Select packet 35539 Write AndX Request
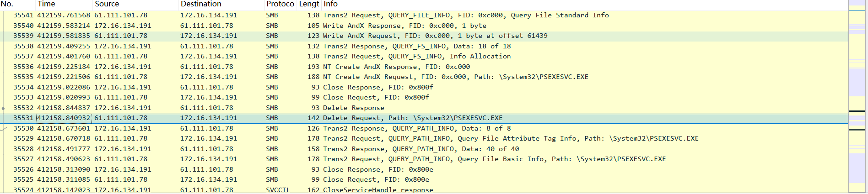This screenshot has height=194, width=868. (x=424, y=36)
